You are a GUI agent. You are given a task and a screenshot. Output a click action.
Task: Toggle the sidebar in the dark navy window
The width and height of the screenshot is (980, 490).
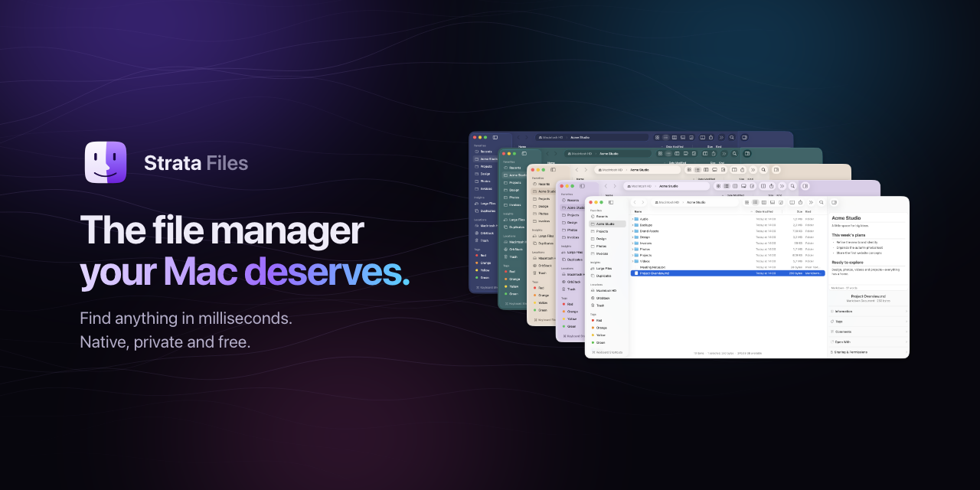point(495,137)
